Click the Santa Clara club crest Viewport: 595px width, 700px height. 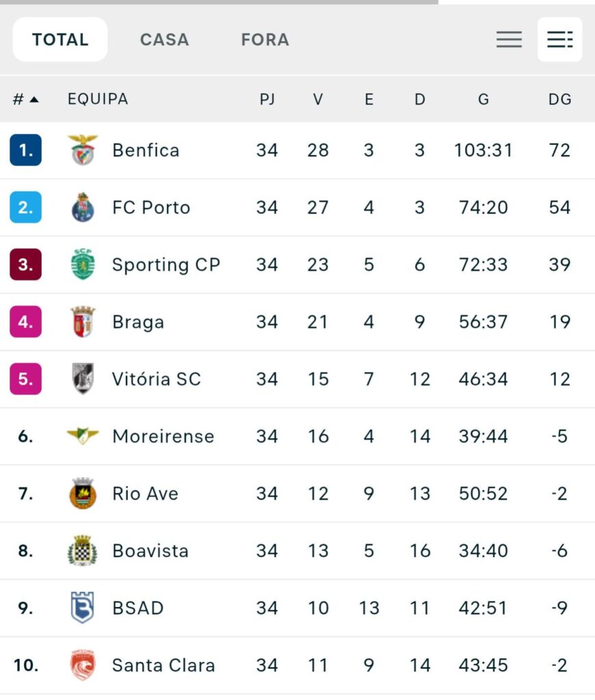[x=84, y=665]
